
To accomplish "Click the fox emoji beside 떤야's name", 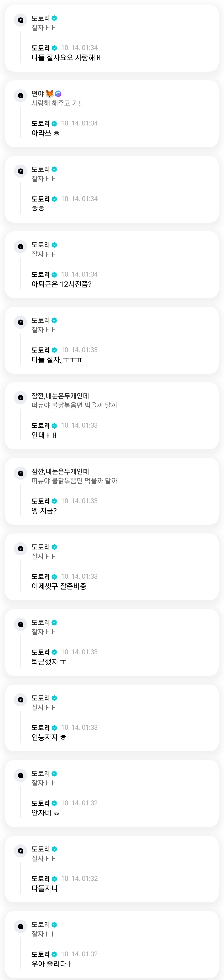I will pos(49,94).
